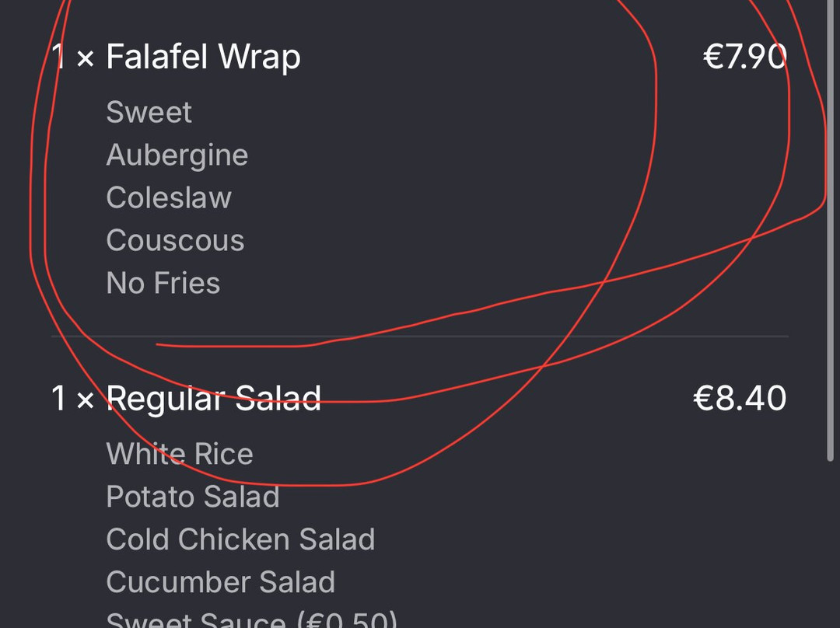Select the White Rice option
This screenshot has width=840, height=628.
[180, 455]
